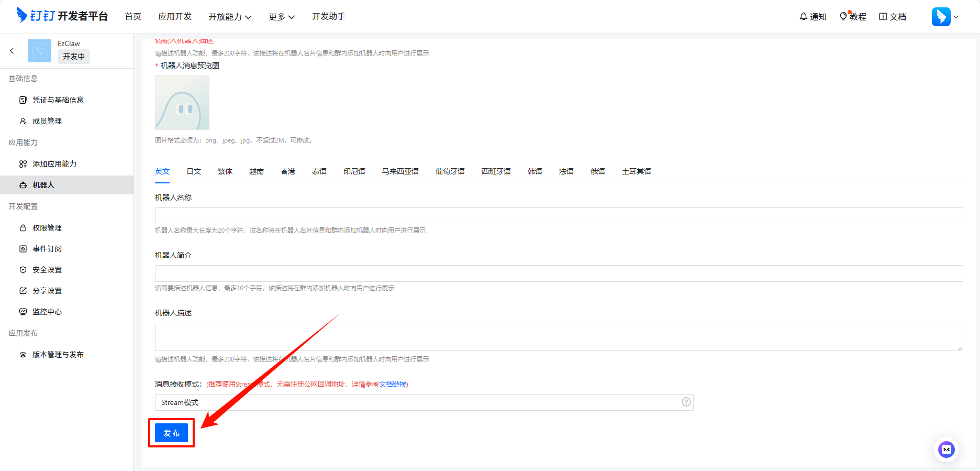Open the robot item in sidebar
Screen dimensions: 980x471
43,185
